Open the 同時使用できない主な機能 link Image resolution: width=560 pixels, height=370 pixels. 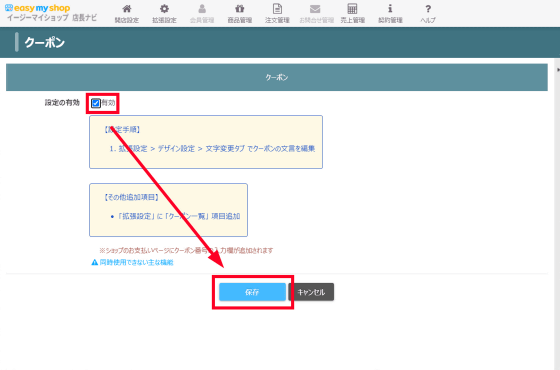136,262
